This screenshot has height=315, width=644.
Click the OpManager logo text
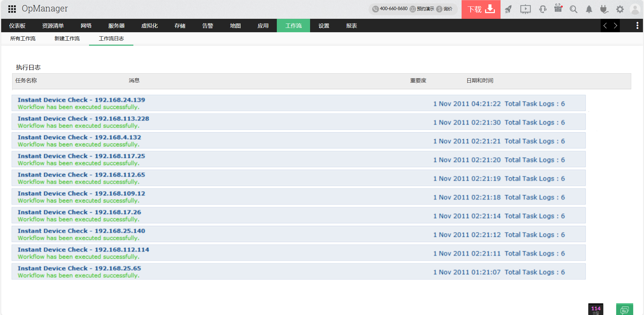coord(45,9)
